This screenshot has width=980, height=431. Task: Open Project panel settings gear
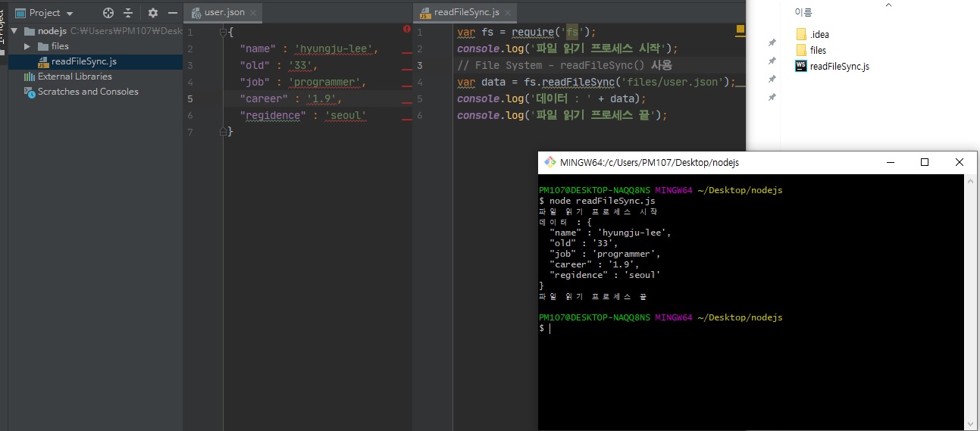[x=153, y=13]
